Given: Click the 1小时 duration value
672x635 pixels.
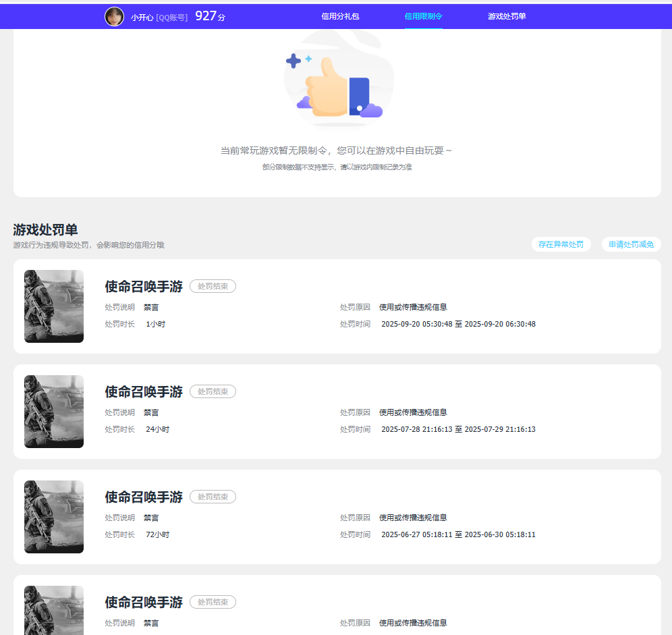Looking at the screenshot, I should [x=156, y=324].
